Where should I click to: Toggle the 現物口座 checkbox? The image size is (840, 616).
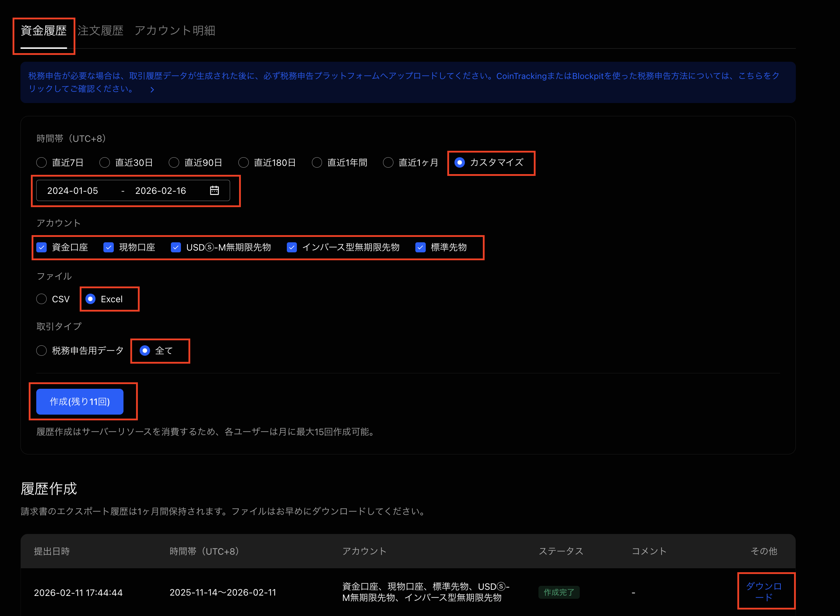[108, 247]
